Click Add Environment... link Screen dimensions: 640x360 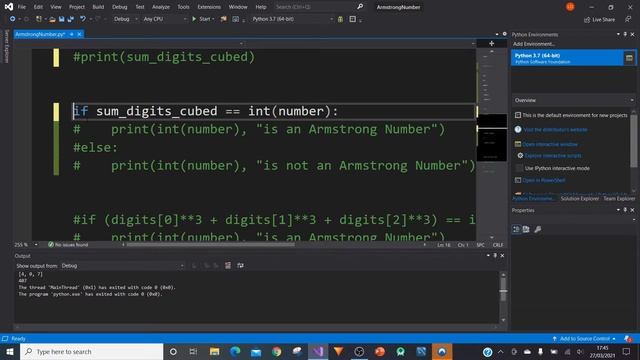[x=534, y=44]
